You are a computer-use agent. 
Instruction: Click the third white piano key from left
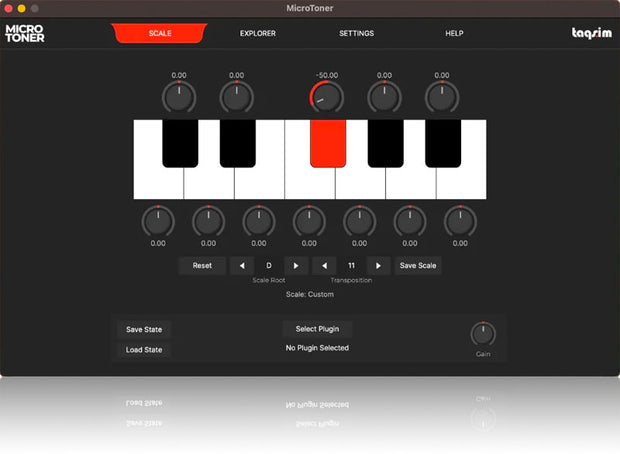(x=259, y=183)
